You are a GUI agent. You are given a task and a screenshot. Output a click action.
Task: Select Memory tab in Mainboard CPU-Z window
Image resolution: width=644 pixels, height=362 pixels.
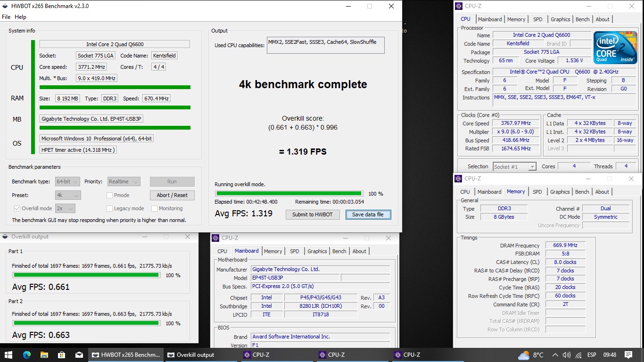pos(273,251)
